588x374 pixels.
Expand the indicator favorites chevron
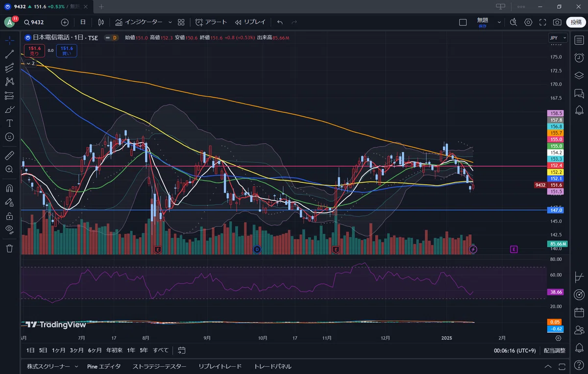(x=170, y=22)
